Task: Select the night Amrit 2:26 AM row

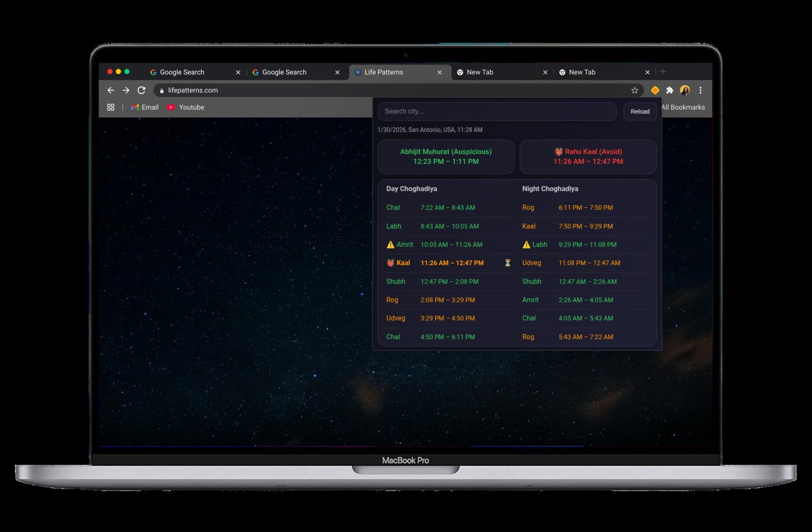Action: tap(585, 300)
